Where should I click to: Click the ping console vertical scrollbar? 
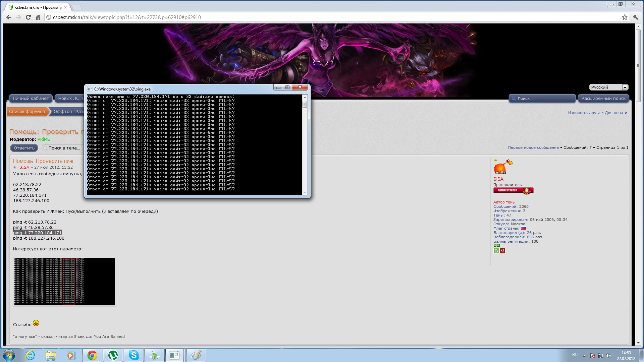305,144
